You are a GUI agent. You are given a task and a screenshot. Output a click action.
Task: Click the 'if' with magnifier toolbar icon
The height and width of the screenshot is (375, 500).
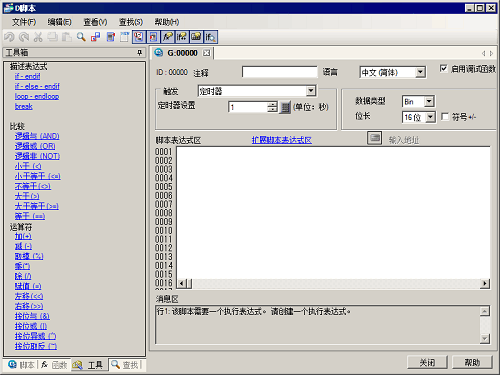[x=210, y=37]
